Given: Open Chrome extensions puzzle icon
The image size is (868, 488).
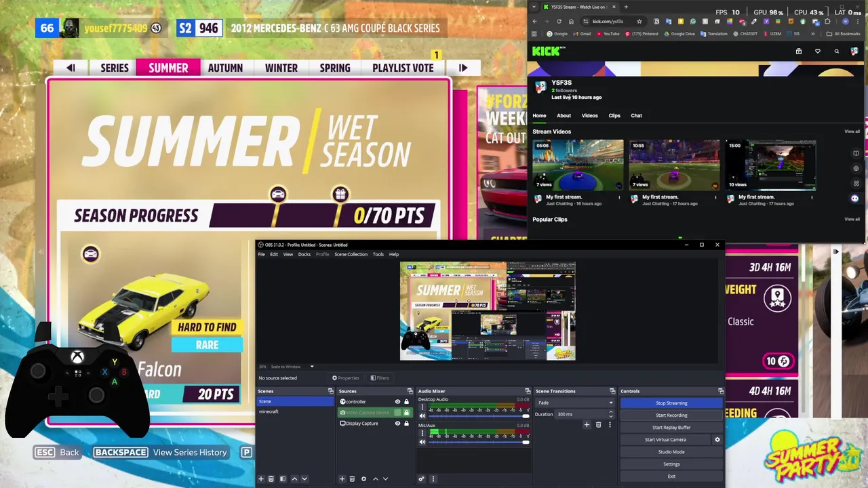Looking at the screenshot, I should [x=827, y=22].
